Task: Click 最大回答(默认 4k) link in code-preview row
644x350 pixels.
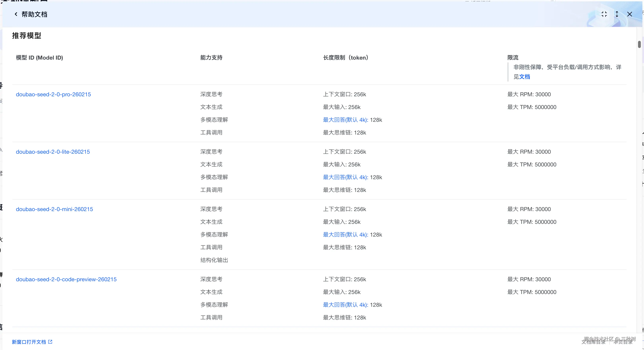Action: (345, 305)
